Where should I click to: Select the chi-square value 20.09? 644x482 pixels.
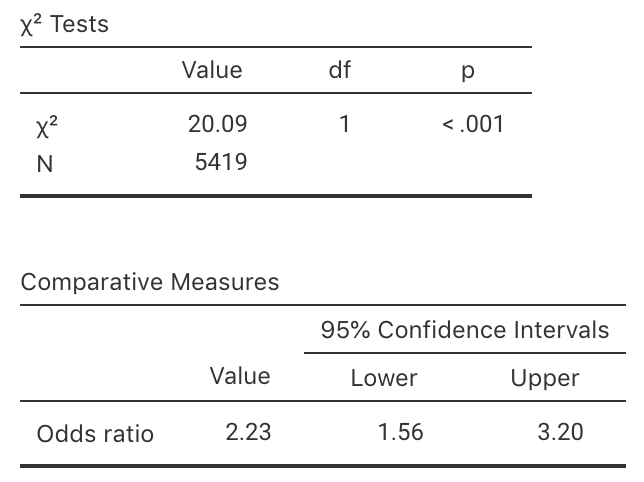(218, 125)
